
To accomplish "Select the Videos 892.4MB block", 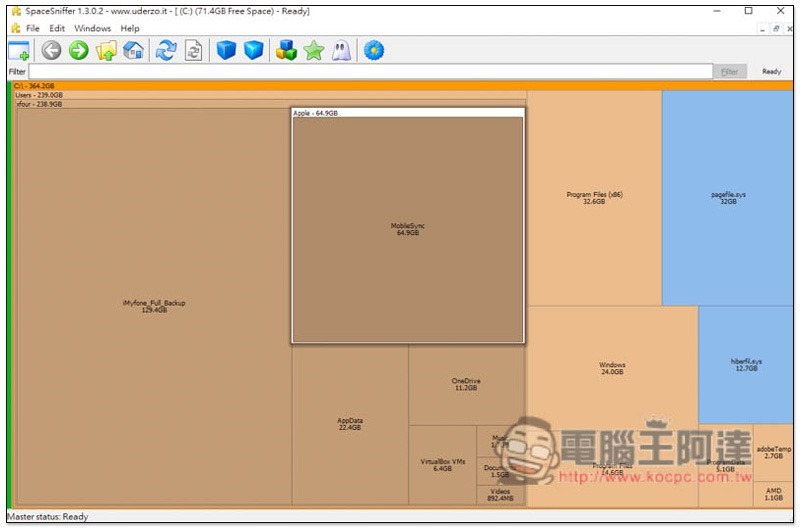I will pyautogui.click(x=500, y=495).
